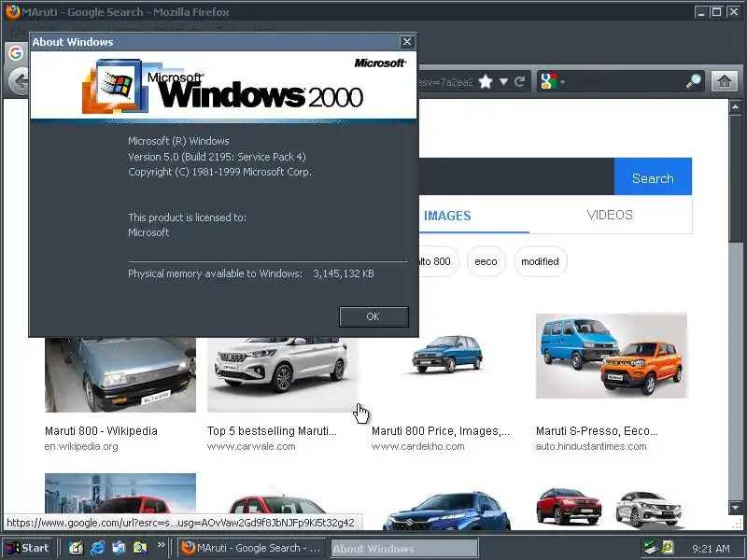This screenshot has height=560, width=747.
Task: Launch Internet Explorer from quick launch
Action: pos(97,548)
